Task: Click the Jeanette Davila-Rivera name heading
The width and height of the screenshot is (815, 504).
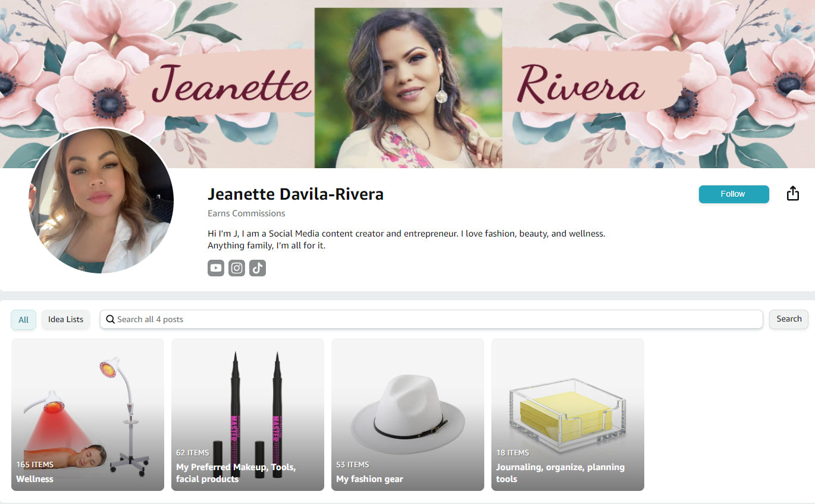Action: (295, 194)
